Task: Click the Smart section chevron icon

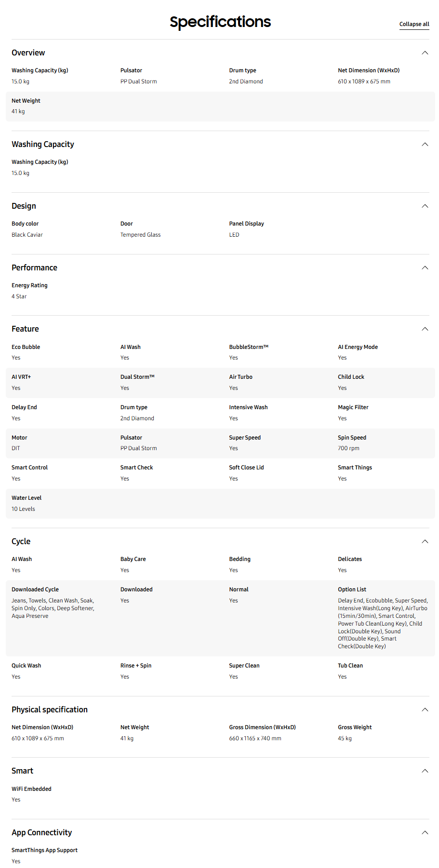Action: 425,771
